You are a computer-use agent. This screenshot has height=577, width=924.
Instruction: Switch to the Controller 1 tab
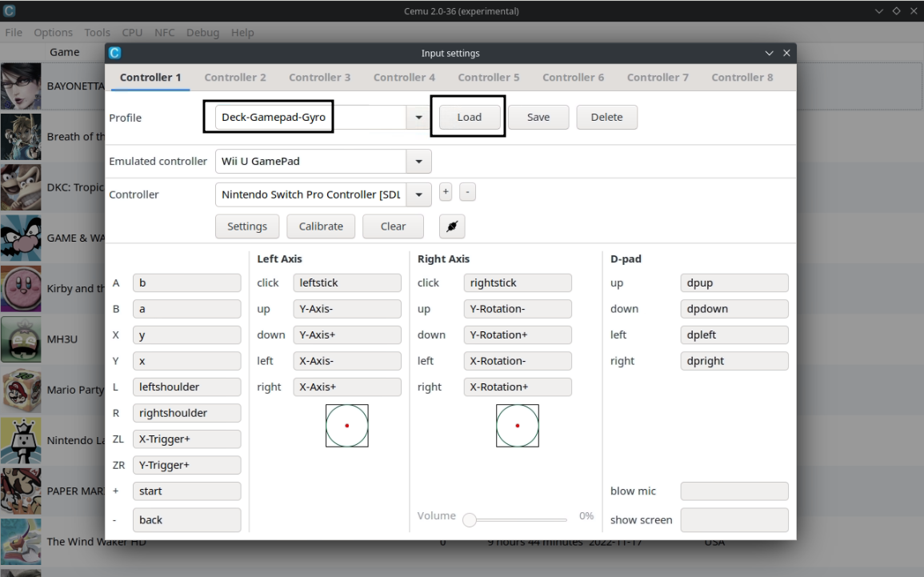coord(150,77)
